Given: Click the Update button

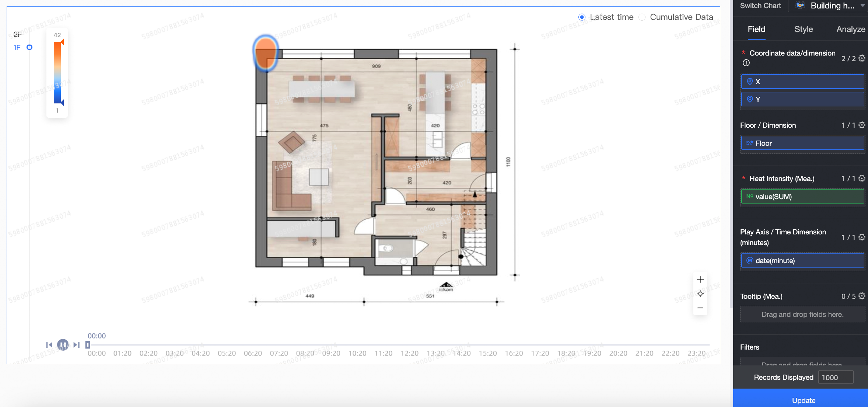Looking at the screenshot, I should pyautogui.click(x=803, y=400).
